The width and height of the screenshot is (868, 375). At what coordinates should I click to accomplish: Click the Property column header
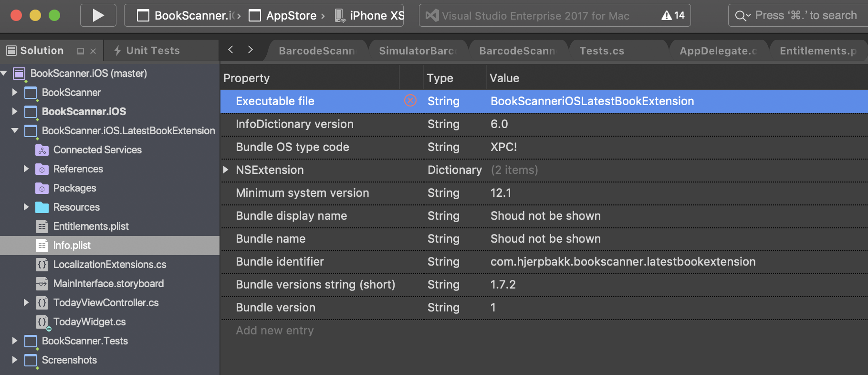310,78
